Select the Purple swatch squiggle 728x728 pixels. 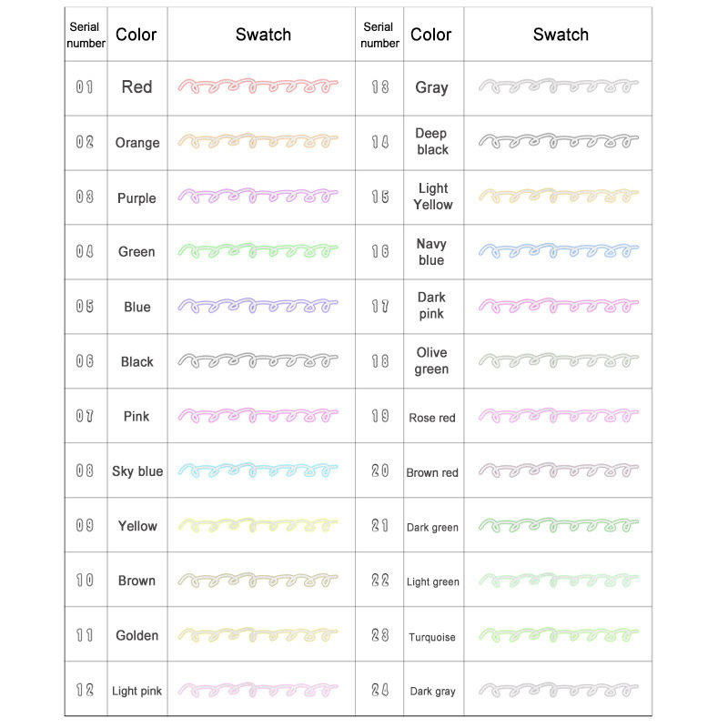click(x=258, y=197)
